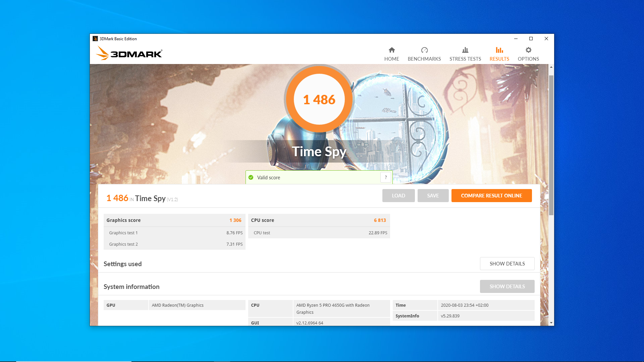Viewport: 644px width, 362px height.
Task: Switch to the STRESS TESTS tab
Action: pyautogui.click(x=465, y=59)
